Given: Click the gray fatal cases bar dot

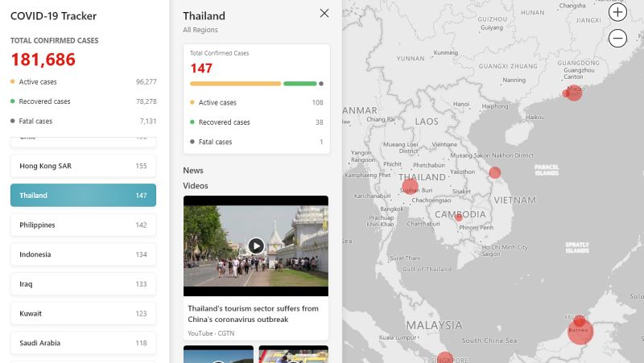Looking at the screenshot, I should coord(321,84).
